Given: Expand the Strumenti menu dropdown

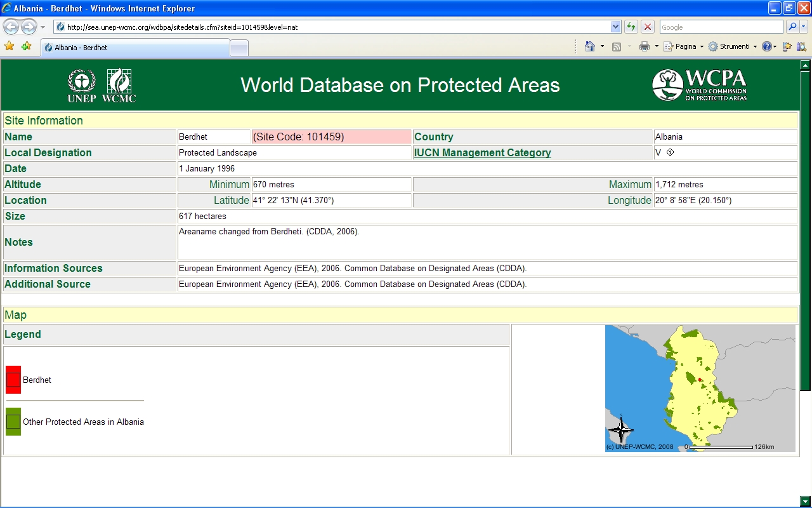Looking at the screenshot, I should pyautogui.click(x=755, y=46).
